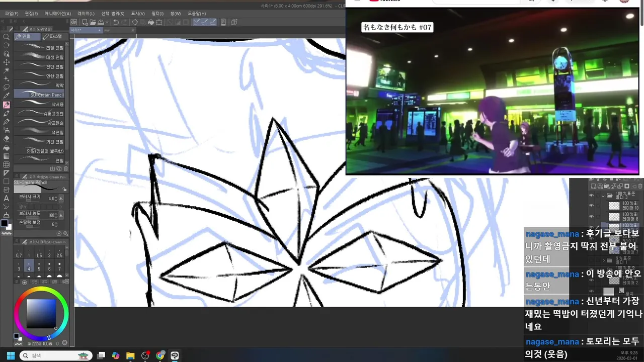
Task: Select the move layer tool
Action: click(6, 62)
